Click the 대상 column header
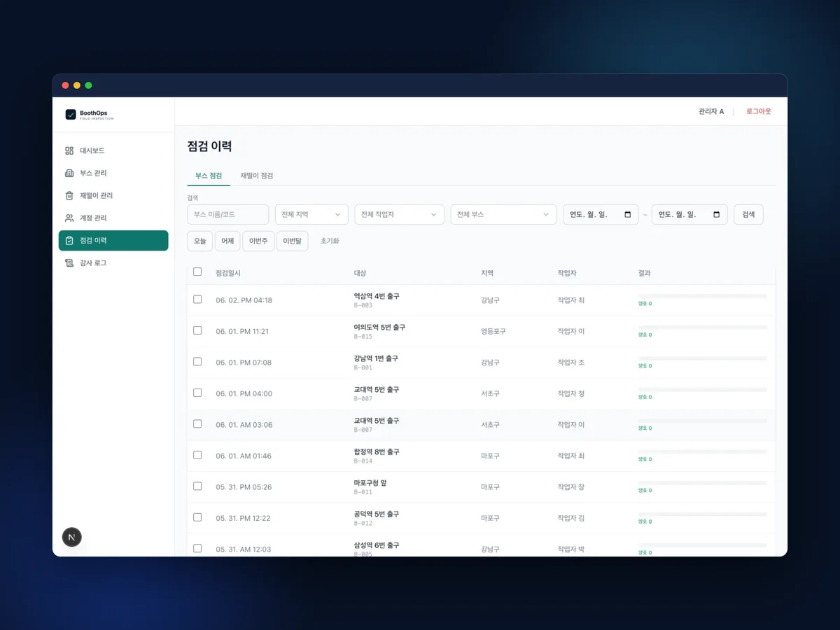The image size is (840, 630). [x=360, y=273]
